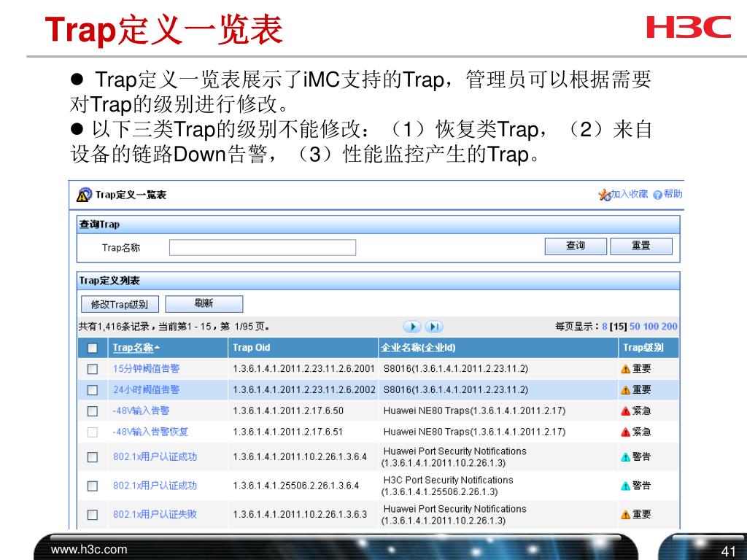Click Oid 1.3.6.1.4.1.2011.2.17.6.50 cell
Image resolution: width=747 pixels, height=560 pixels.
[288, 411]
